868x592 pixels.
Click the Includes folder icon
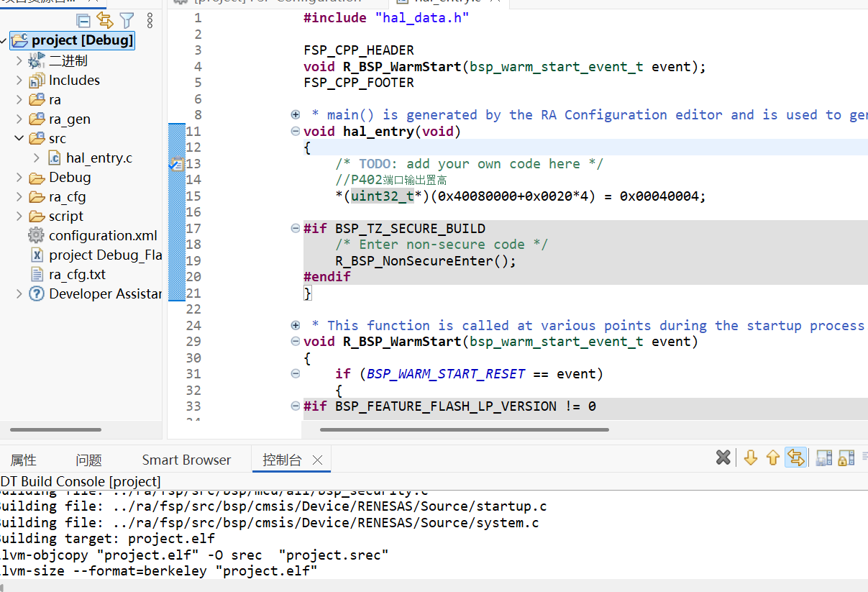36,81
